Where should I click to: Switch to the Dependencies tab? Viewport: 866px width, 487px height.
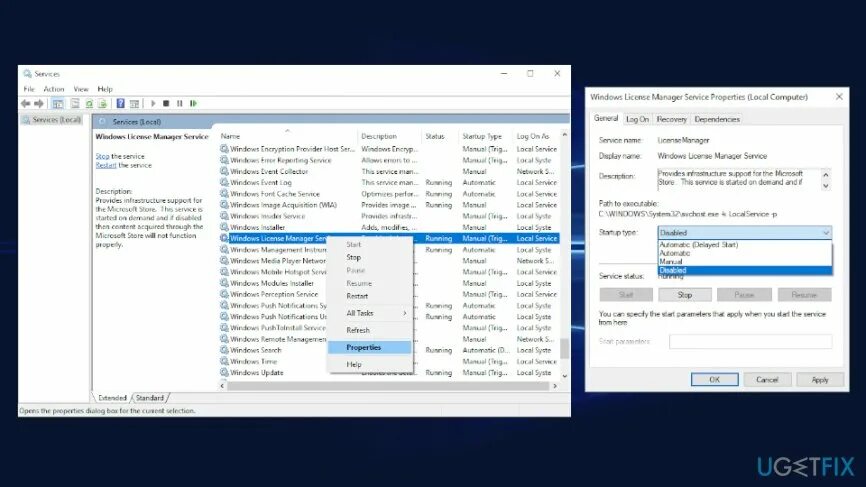click(x=717, y=119)
